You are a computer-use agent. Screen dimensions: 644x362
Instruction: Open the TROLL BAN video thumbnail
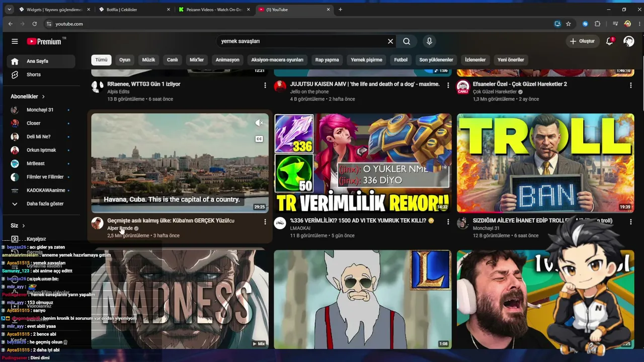[545, 163]
